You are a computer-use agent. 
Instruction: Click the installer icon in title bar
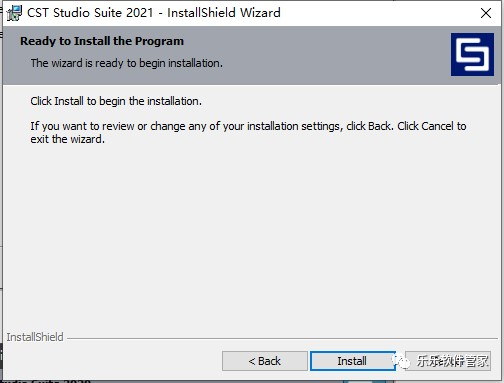pyautogui.click(x=14, y=13)
